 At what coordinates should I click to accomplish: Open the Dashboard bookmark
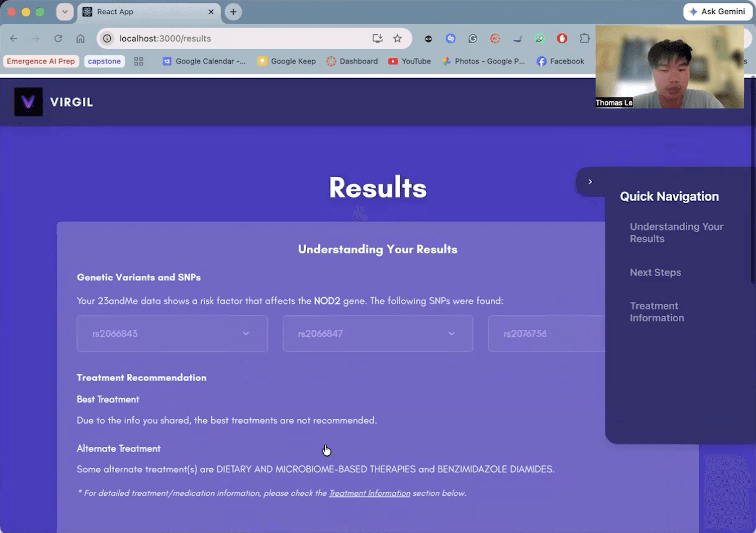[352, 61]
